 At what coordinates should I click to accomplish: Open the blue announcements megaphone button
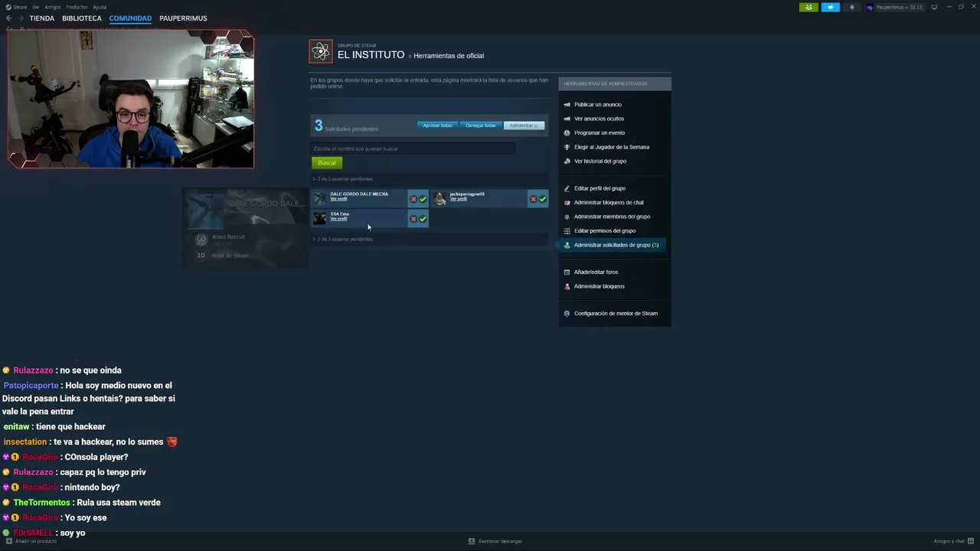click(x=831, y=7)
